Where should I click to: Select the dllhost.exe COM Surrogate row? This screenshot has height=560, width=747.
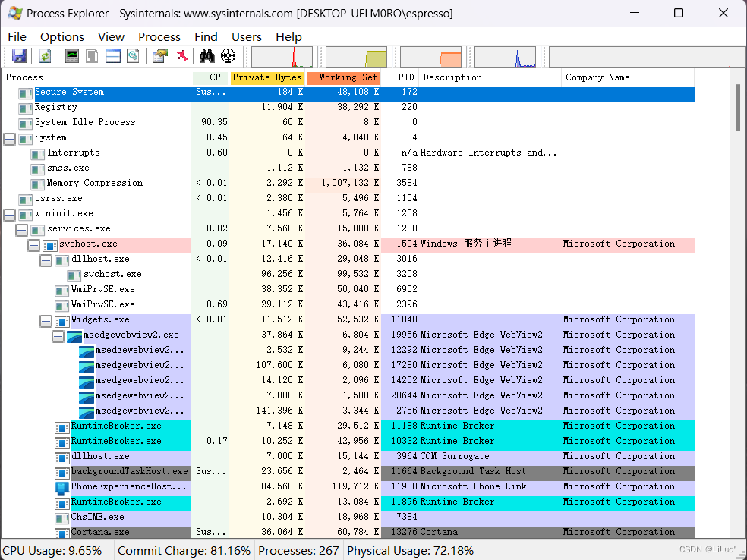(348, 458)
